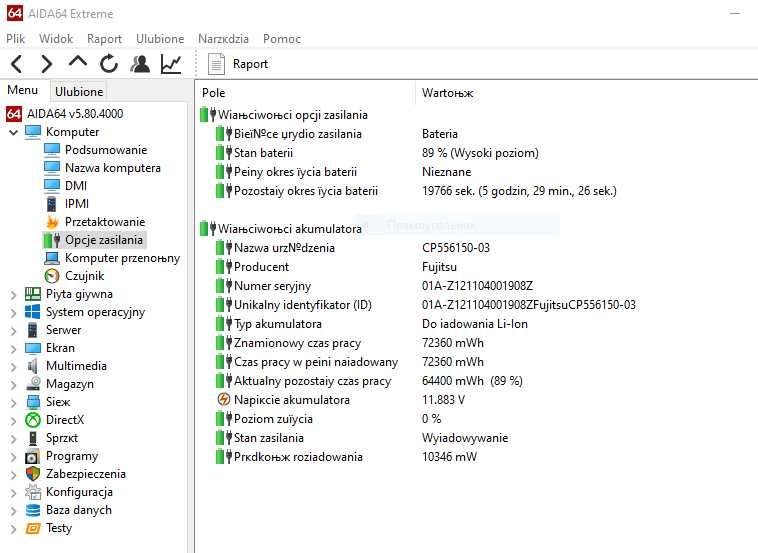The width and height of the screenshot is (758, 553).
Task: Click the Raport document icon in toolbar
Action: 216,64
